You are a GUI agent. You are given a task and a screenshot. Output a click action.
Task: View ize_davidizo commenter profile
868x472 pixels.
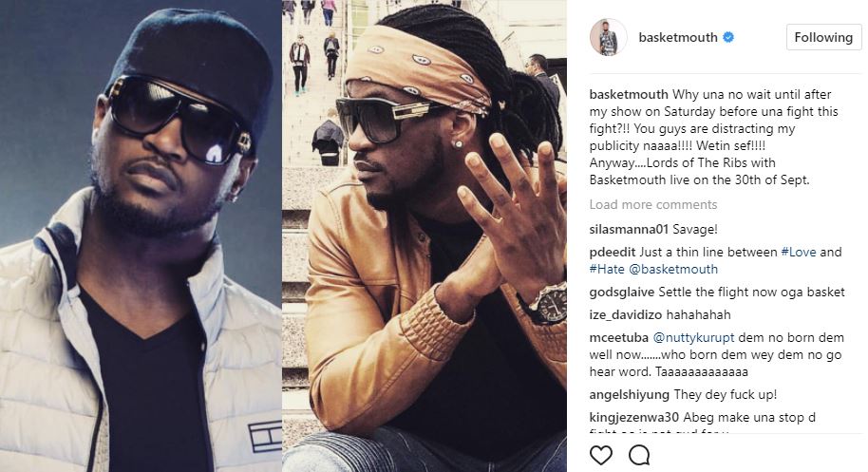click(x=626, y=314)
